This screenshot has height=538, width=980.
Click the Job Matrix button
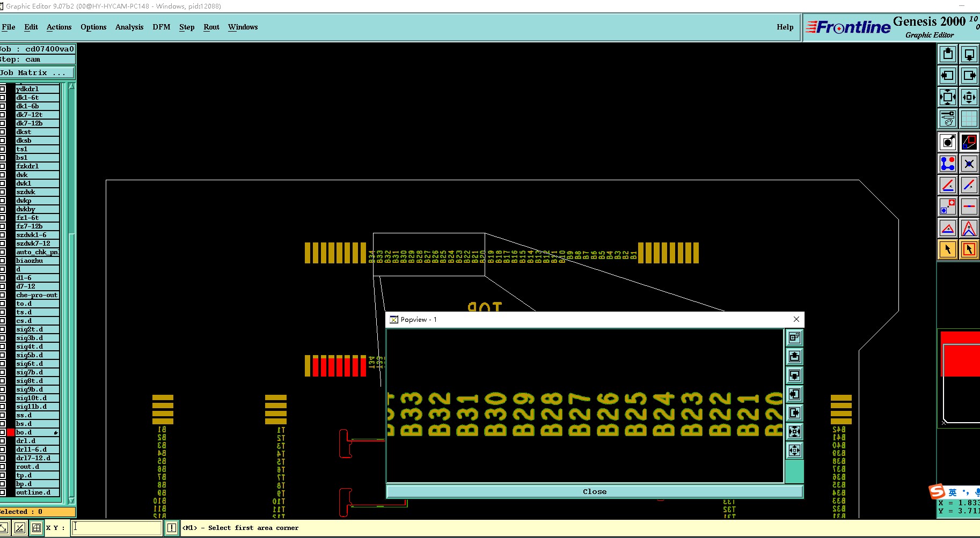(37, 73)
